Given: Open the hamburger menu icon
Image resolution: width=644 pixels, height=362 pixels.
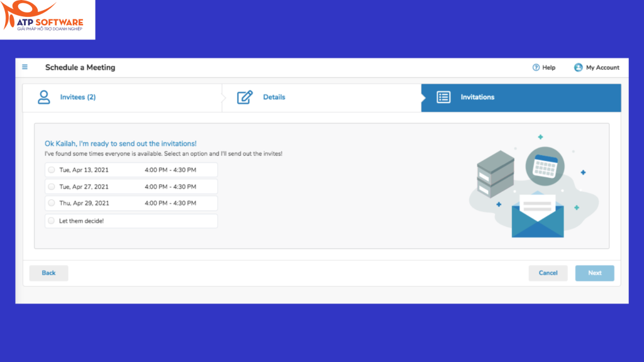Looking at the screenshot, I should [x=25, y=67].
